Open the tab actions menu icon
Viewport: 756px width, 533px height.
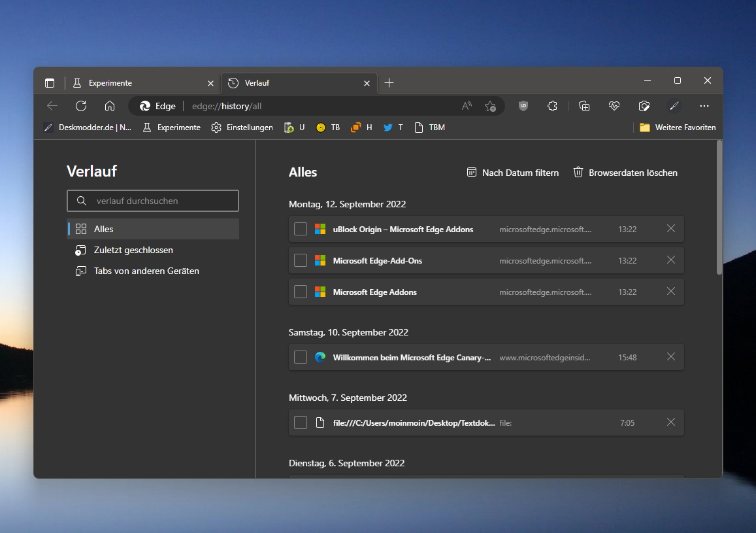click(50, 83)
